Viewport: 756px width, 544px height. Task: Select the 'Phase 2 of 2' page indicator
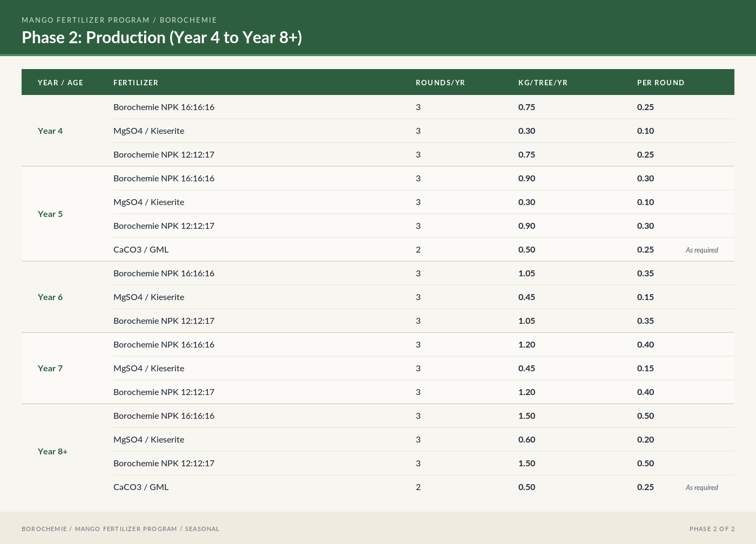(712, 529)
